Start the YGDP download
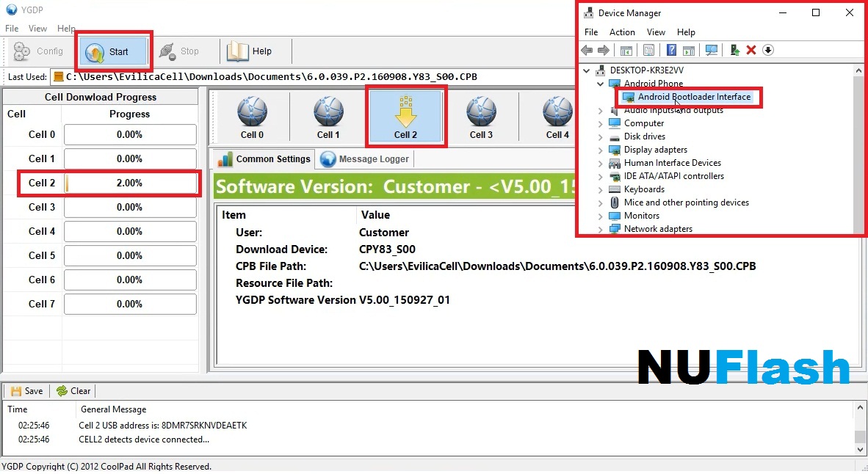Screen dimensions: 868x474 click(113, 51)
